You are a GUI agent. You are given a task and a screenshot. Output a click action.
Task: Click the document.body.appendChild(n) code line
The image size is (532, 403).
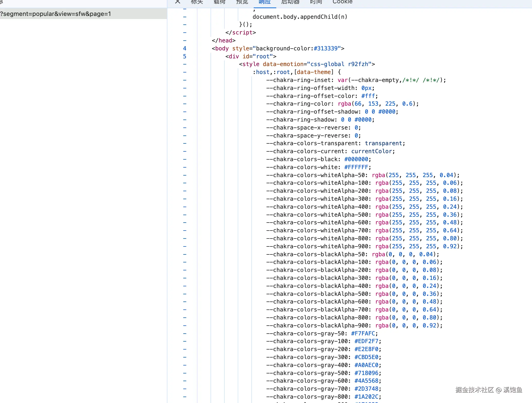(x=300, y=17)
